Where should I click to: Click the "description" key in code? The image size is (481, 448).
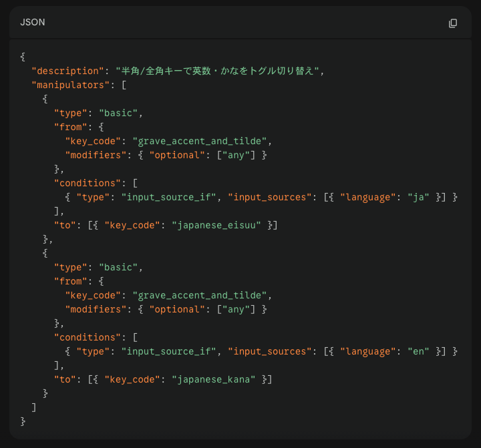pyautogui.click(x=67, y=71)
